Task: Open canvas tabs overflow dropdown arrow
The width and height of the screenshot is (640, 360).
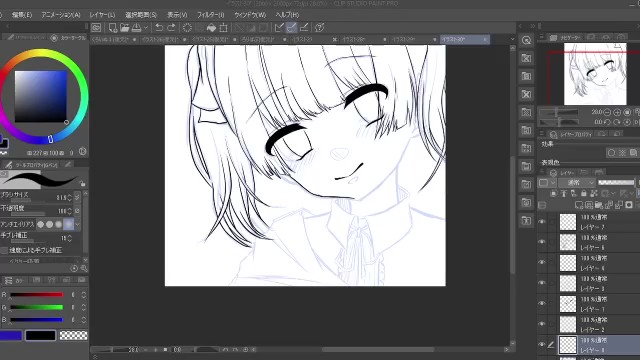Action: tap(513, 39)
